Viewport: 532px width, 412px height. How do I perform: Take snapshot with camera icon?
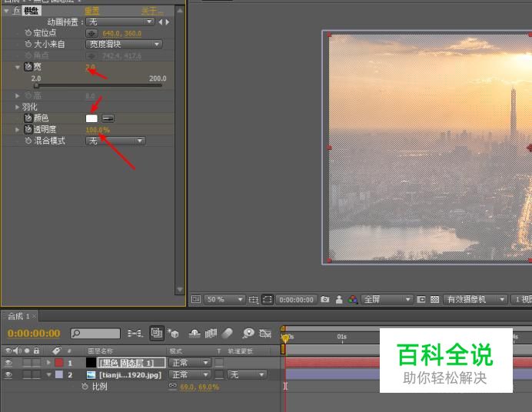(325, 300)
